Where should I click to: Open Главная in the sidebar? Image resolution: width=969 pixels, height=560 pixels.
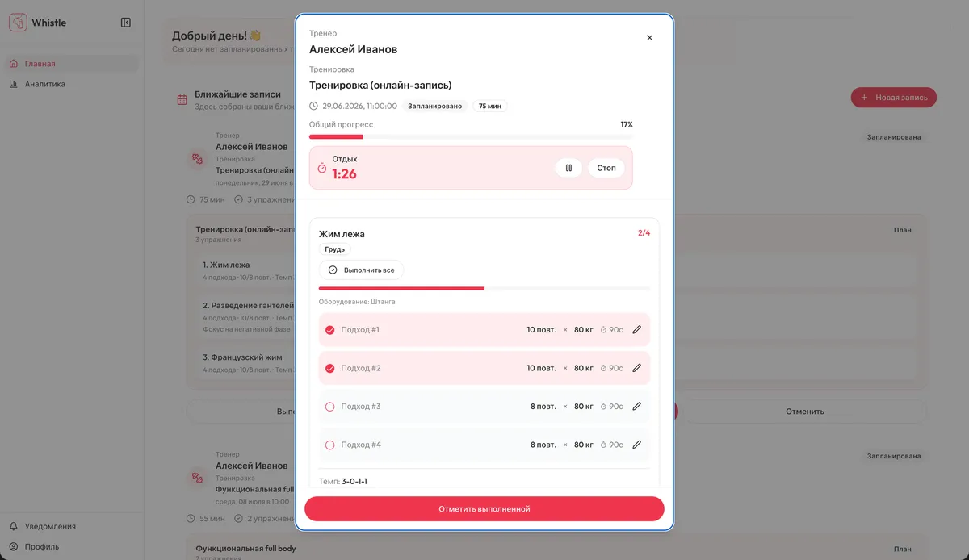(72, 64)
